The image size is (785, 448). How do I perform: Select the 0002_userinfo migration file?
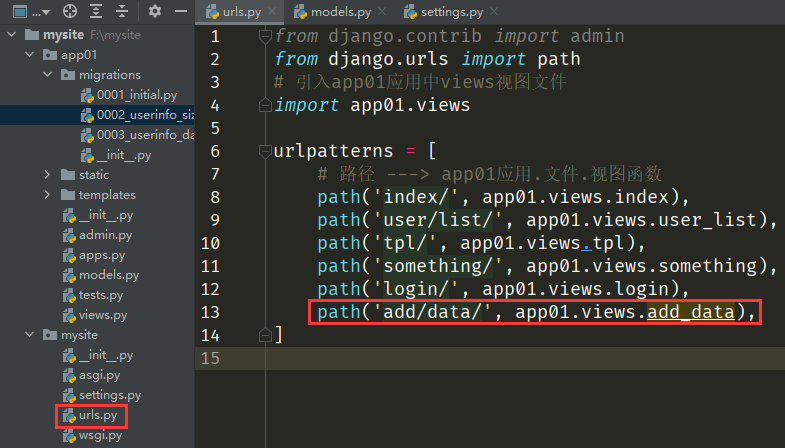coord(137,115)
